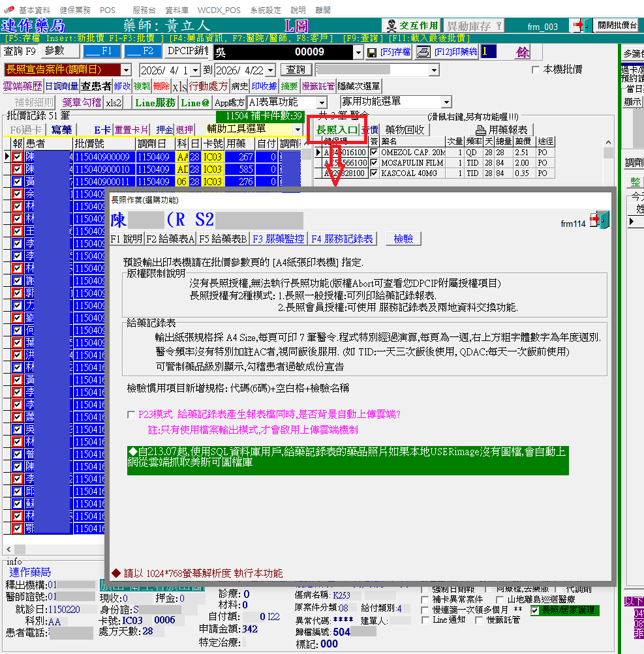This screenshot has height=654, width=644.
Task: Check the Line 通知 checkbox
Action: (425, 620)
